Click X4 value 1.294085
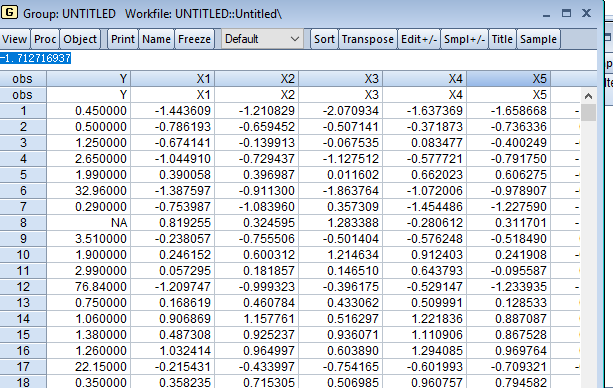Screen dimensions: 613x388 pos(425,350)
